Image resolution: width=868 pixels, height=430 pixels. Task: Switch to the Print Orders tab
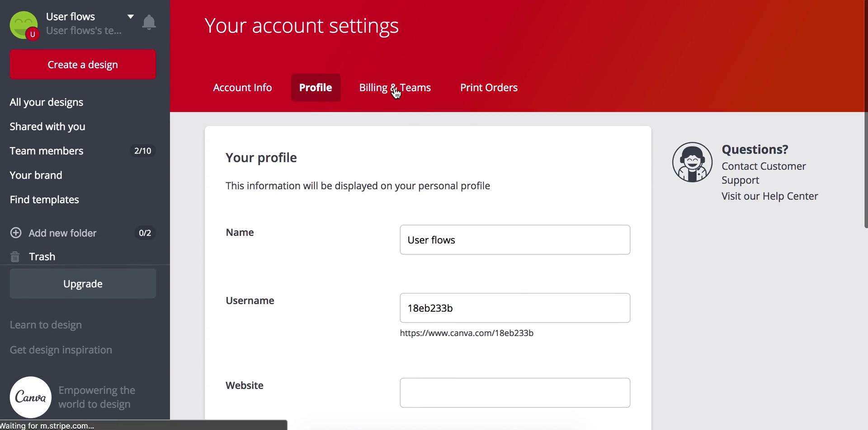point(489,88)
